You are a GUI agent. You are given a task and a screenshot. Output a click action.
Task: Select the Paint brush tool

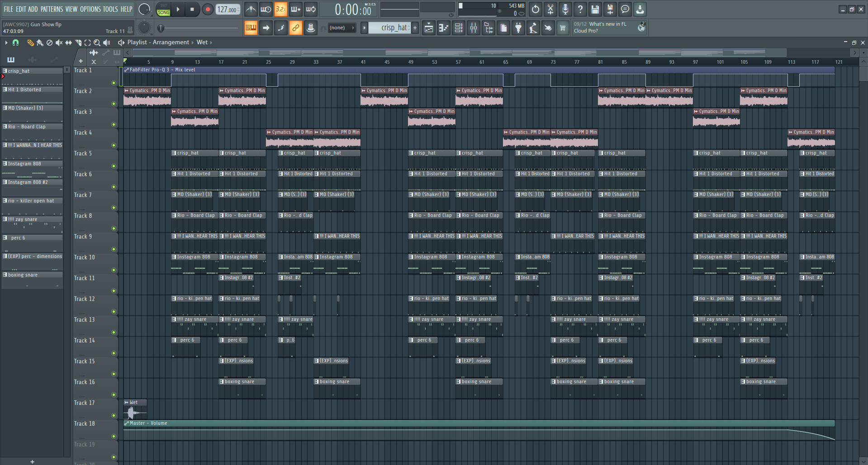tap(40, 42)
